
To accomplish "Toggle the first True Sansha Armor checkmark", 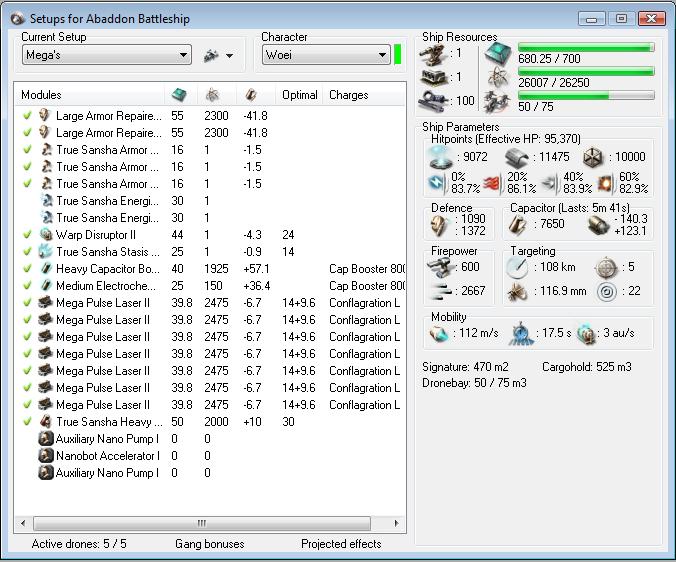I will [x=27, y=150].
